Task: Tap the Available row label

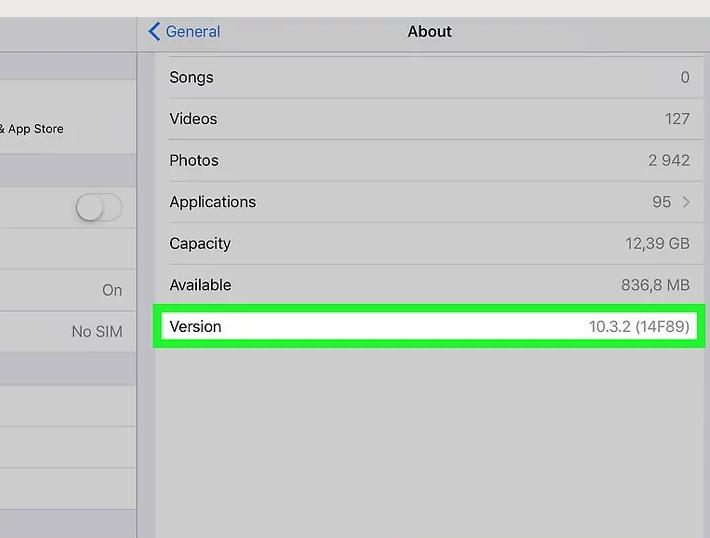Action: [x=200, y=285]
